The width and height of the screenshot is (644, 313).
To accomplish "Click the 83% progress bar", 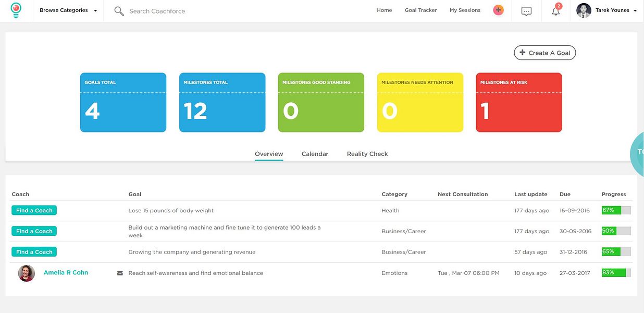I will tap(616, 272).
